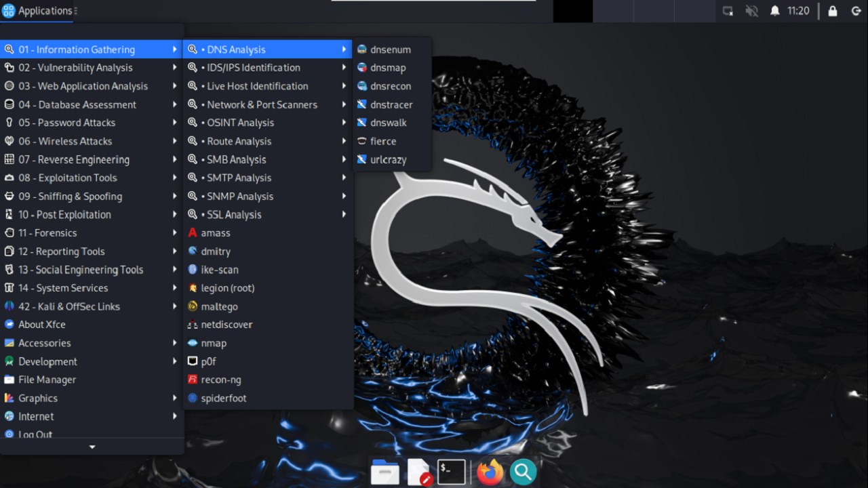
Task: Open the file manager dock icon
Action: tap(384, 472)
